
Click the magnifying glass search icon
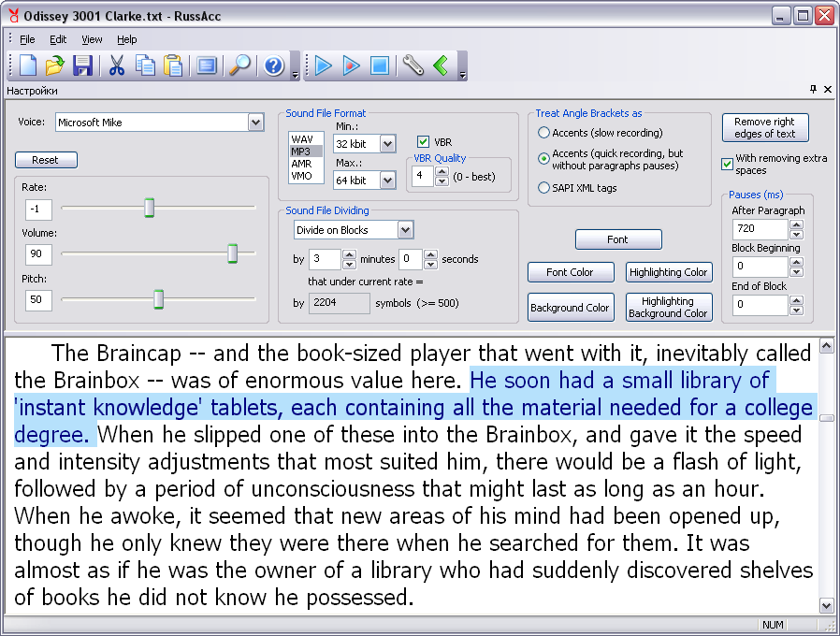[x=239, y=65]
